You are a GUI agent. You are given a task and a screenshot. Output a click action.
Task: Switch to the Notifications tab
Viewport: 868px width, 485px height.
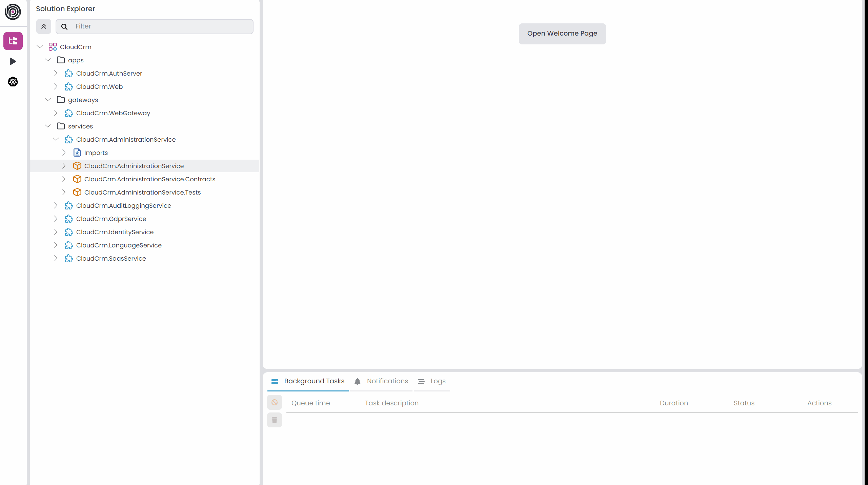[x=381, y=381]
